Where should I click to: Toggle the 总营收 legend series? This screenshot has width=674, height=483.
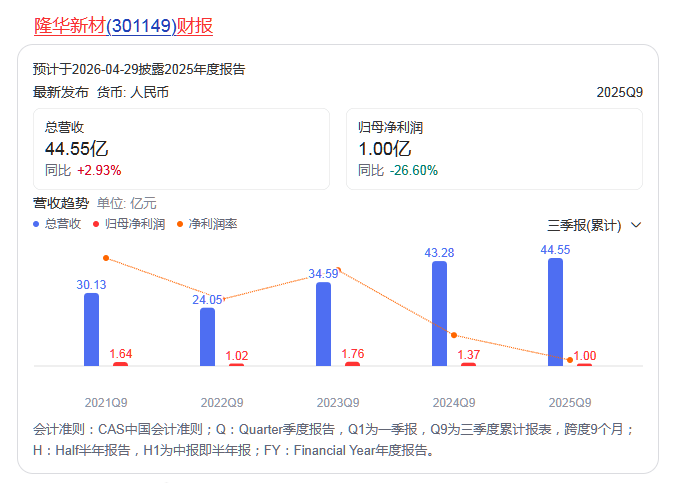point(63,224)
